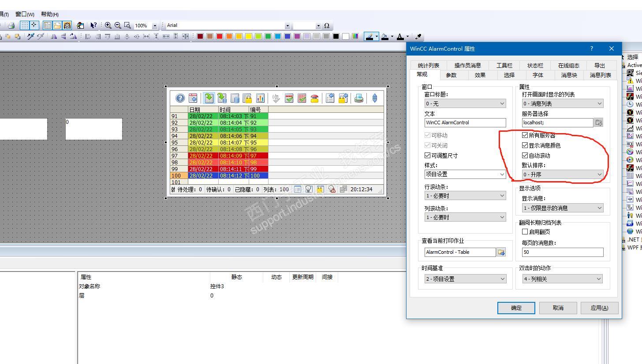The image size is (642, 364).
Task: Open the 窗口标题 dropdown
Action: [x=465, y=104]
